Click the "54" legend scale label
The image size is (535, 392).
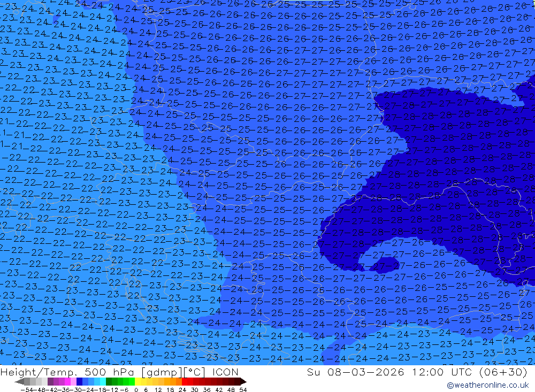(243, 390)
